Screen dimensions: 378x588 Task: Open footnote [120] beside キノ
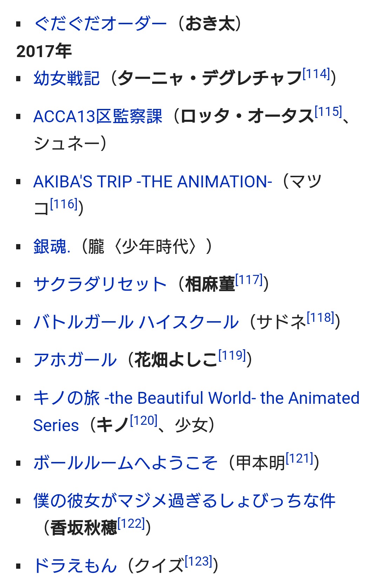(x=144, y=420)
